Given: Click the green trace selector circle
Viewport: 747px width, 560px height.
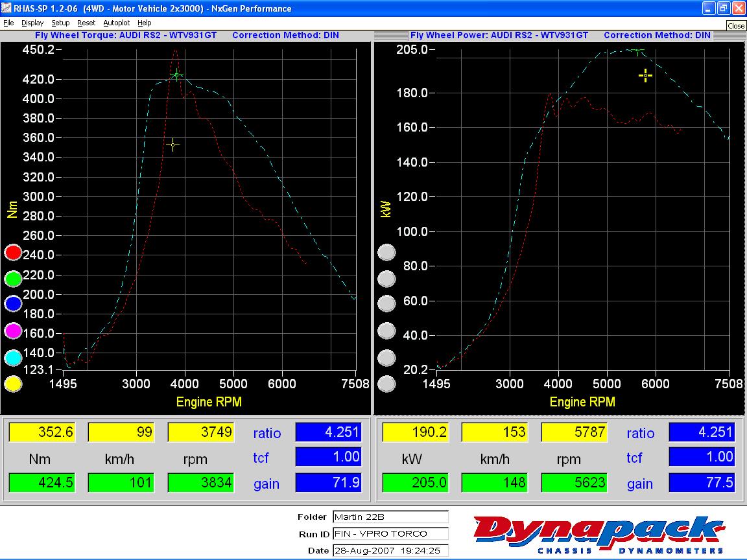Looking at the screenshot, I should point(13,279).
